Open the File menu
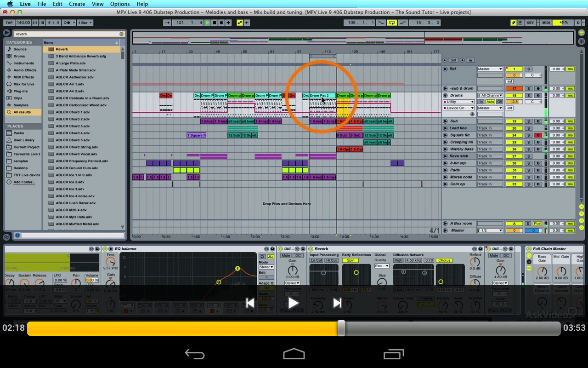Viewport: 588px width, 368px height. 42,4
